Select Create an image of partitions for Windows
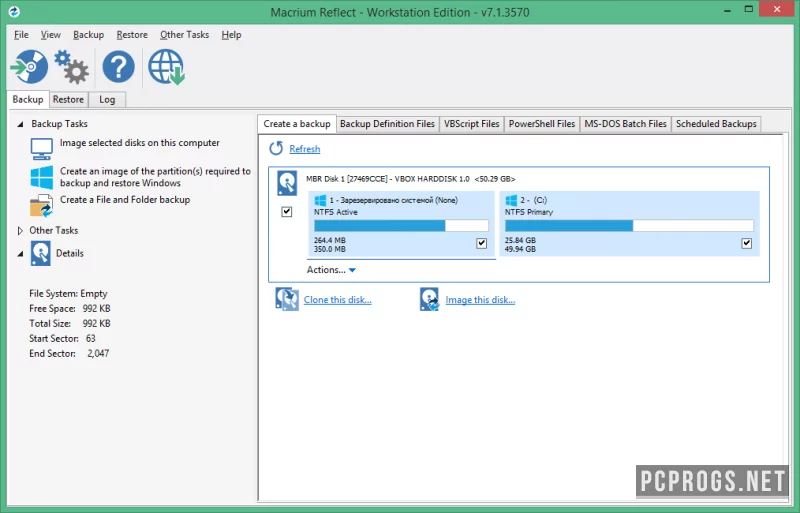The image size is (800, 513). (155, 177)
